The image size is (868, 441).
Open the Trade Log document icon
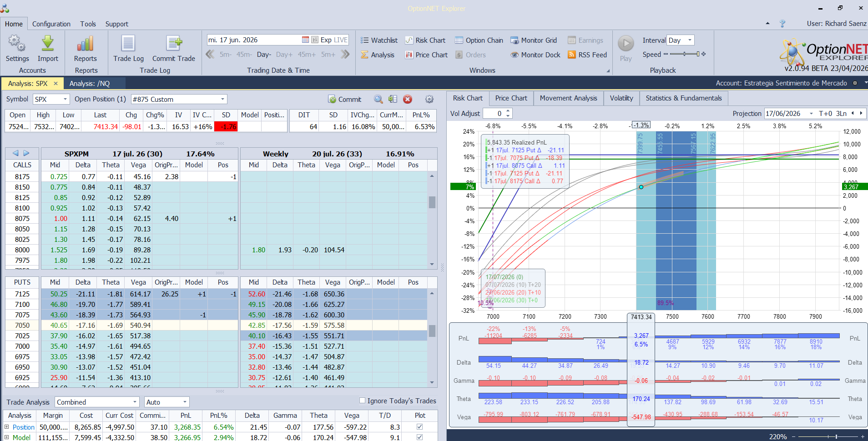click(128, 44)
